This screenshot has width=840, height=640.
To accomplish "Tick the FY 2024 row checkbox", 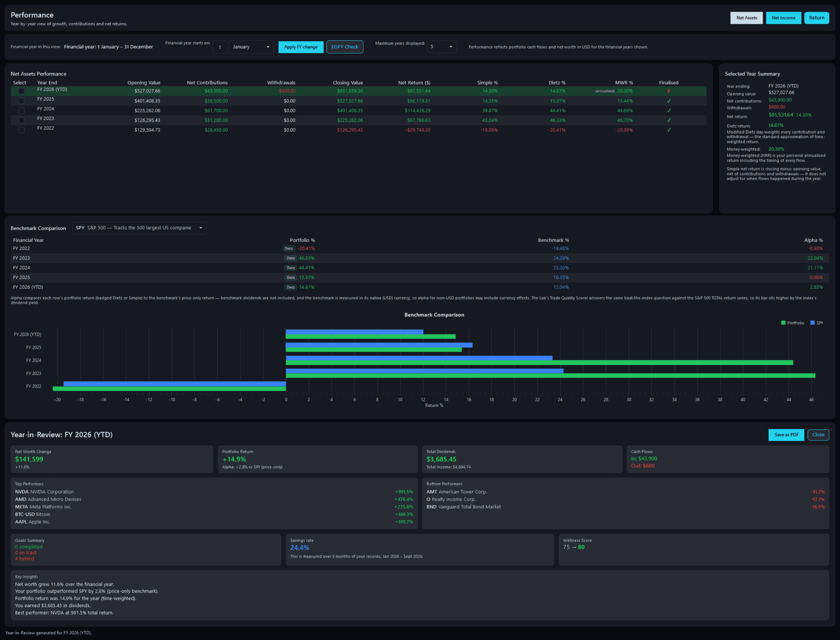I will pos(21,110).
